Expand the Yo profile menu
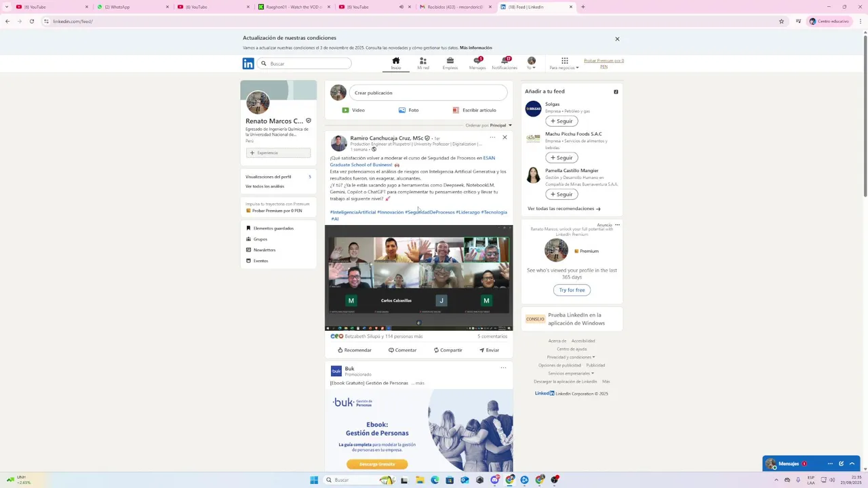 coord(532,63)
